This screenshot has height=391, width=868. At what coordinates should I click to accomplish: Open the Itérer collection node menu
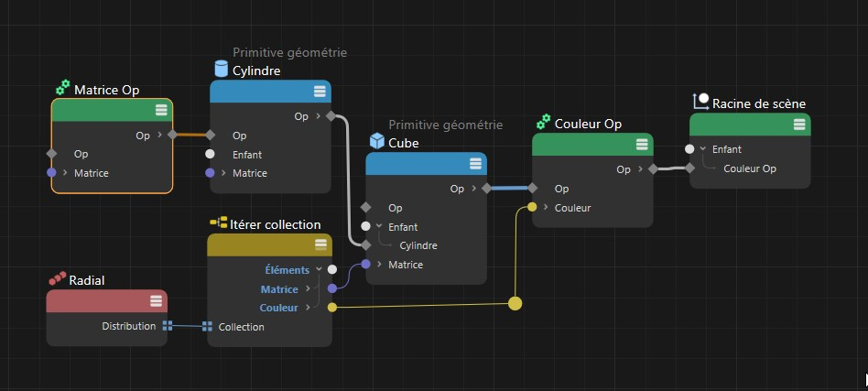tap(320, 244)
